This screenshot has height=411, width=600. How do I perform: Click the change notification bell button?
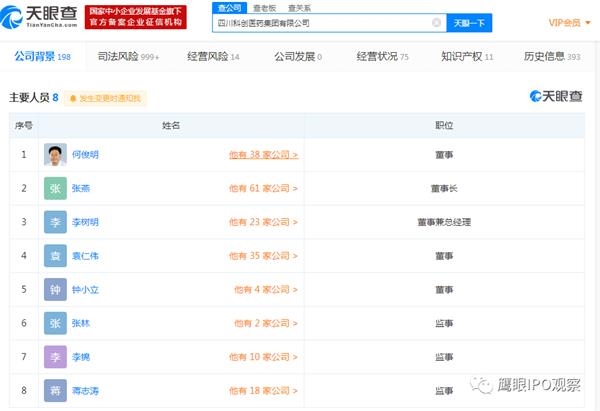pos(105,98)
